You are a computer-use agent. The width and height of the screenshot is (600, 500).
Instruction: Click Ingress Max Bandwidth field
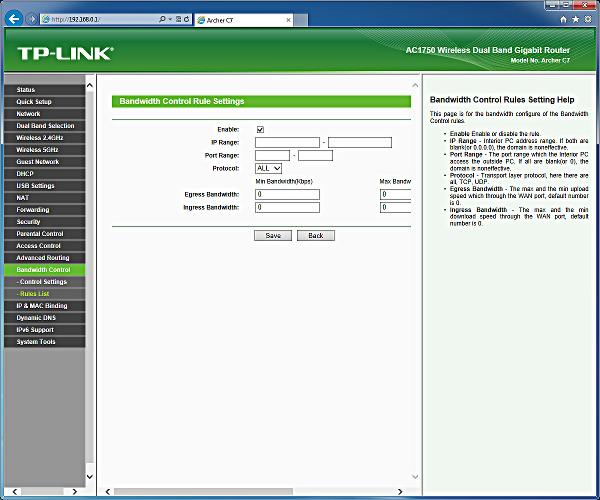tap(395, 207)
